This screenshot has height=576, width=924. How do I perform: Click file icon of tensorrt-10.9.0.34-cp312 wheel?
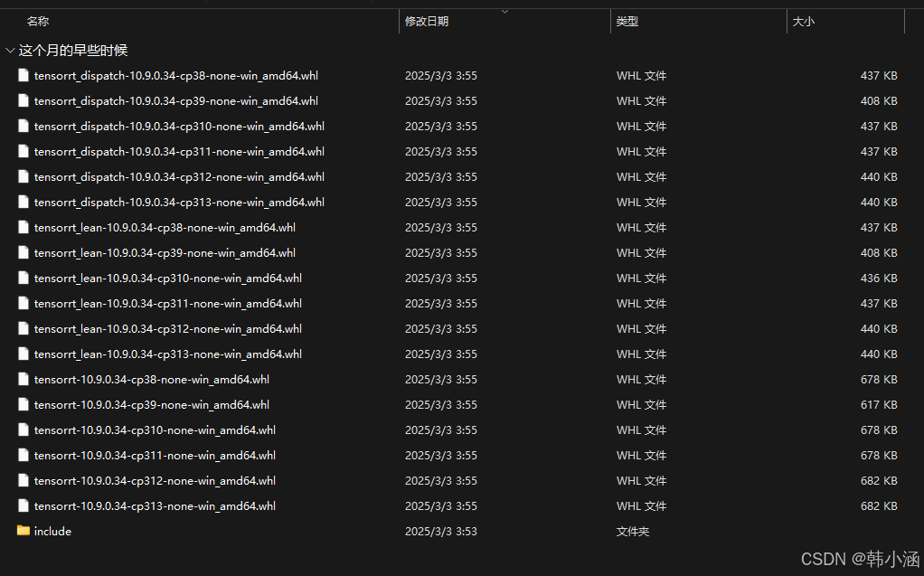[x=23, y=480]
